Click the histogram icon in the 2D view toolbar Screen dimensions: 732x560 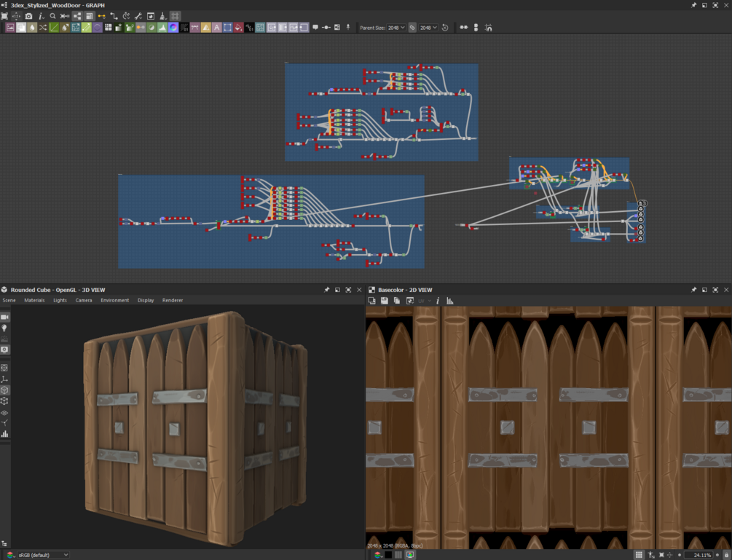pyautogui.click(x=449, y=300)
